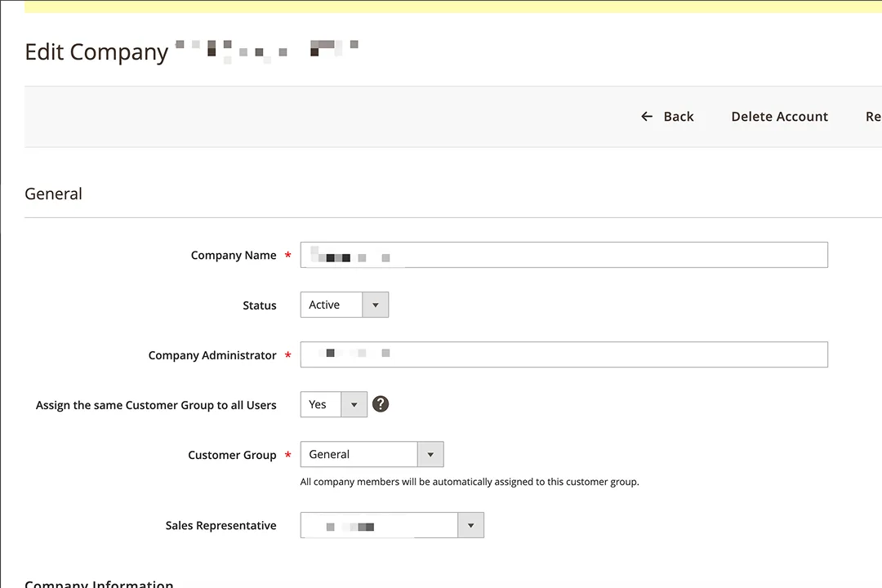Click the partially visible Re... button

tap(874, 117)
